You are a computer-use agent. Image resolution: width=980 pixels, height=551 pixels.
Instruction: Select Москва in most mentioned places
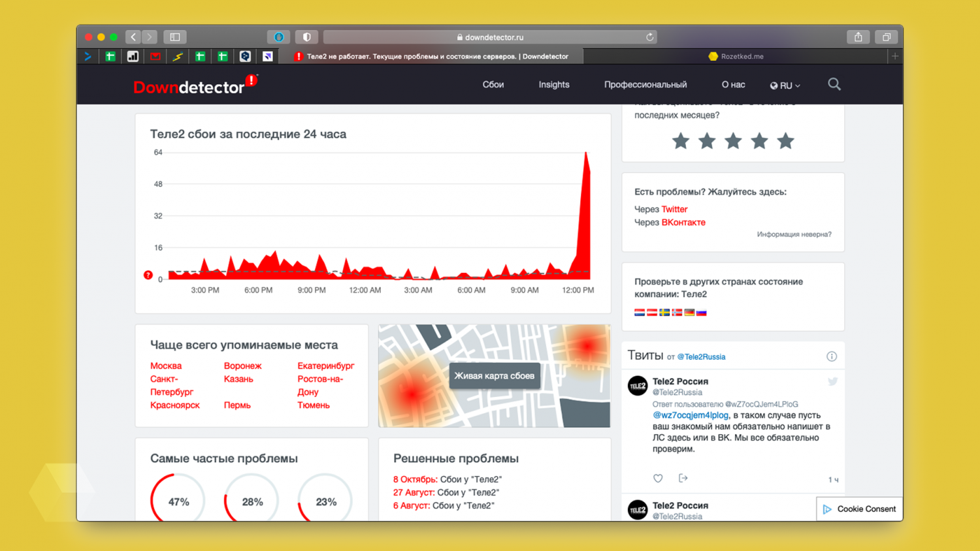pyautogui.click(x=166, y=366)
